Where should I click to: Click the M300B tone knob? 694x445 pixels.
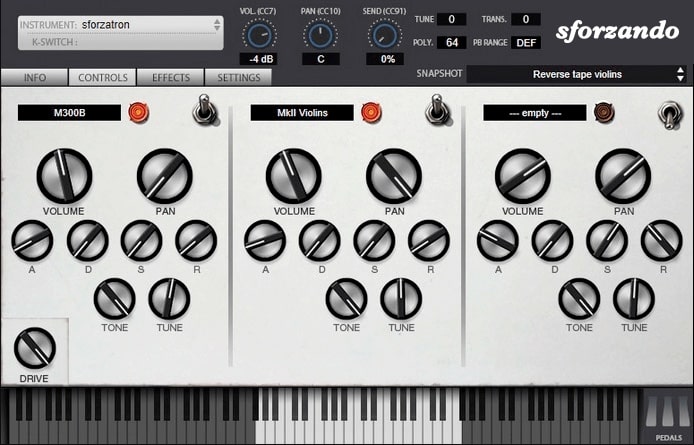[115, 299]
